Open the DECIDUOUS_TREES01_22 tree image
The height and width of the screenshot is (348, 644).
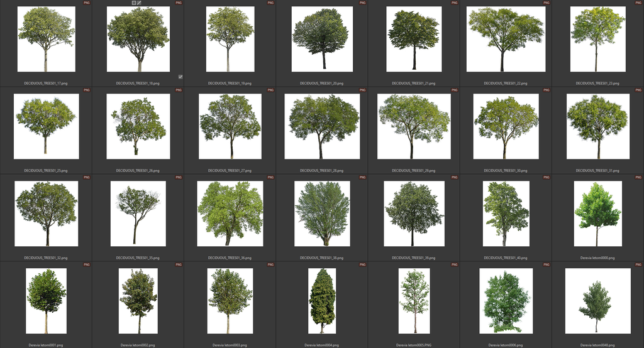click(x=506, y=39)
